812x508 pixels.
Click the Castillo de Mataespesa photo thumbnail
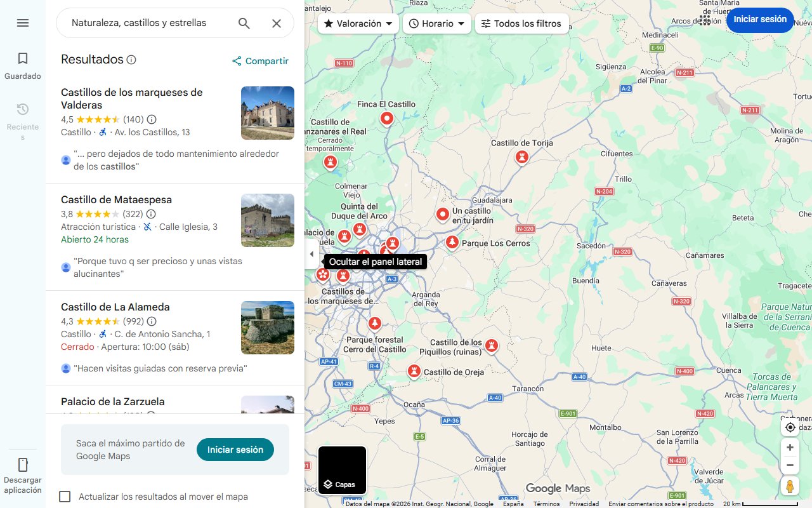click(267, 220)
